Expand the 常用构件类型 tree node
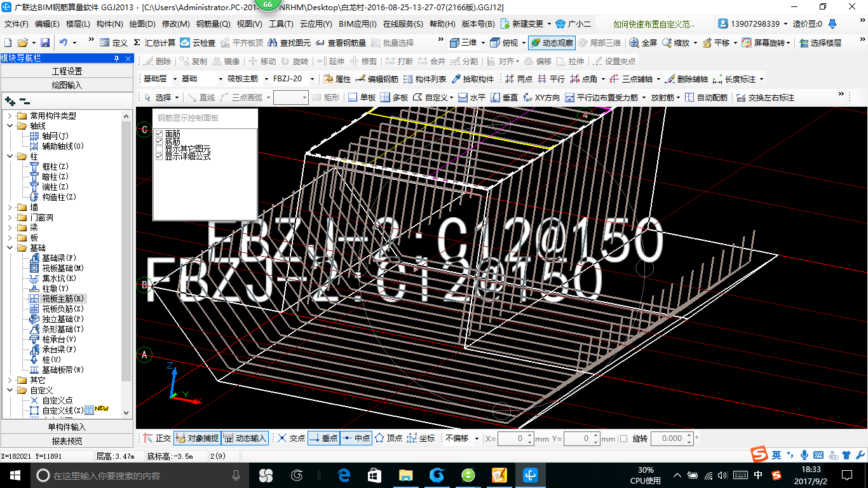 point(10,116)
